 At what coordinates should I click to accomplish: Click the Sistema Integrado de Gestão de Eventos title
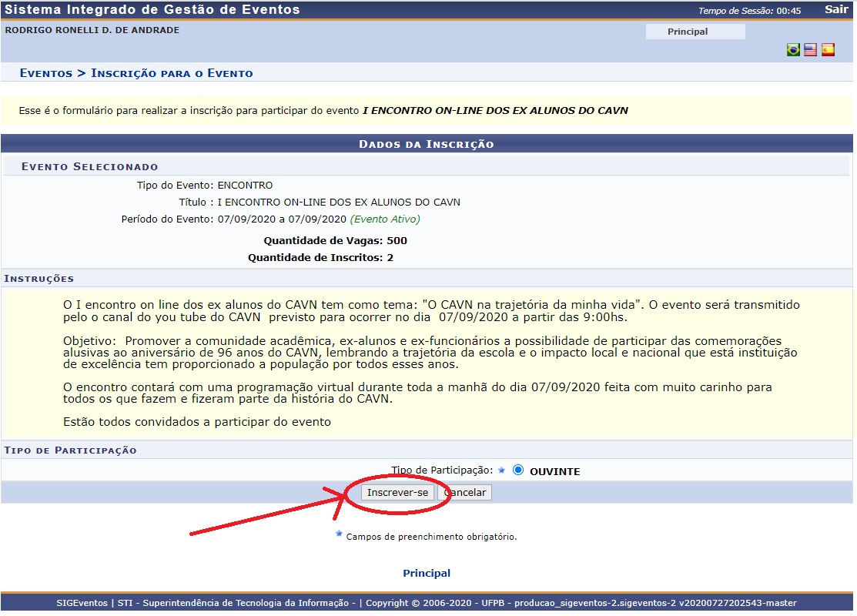tap(152, 10)
